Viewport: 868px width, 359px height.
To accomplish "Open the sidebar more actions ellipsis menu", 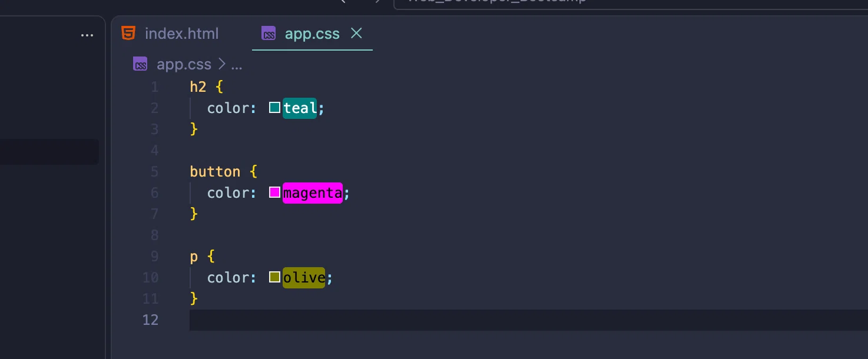I will tap(87, 35).
